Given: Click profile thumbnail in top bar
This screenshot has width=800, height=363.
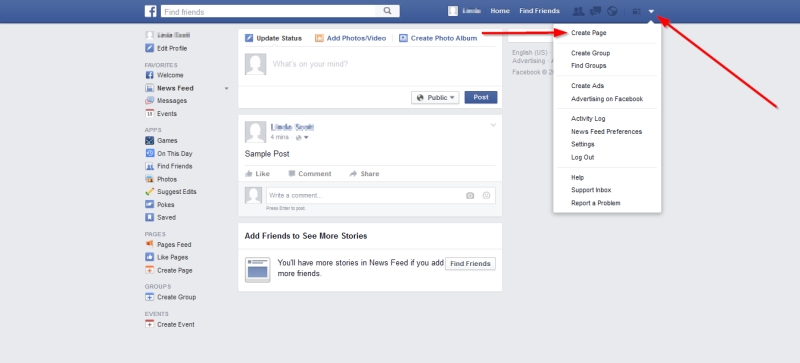Looking at the screenshot, I should 453,11.
